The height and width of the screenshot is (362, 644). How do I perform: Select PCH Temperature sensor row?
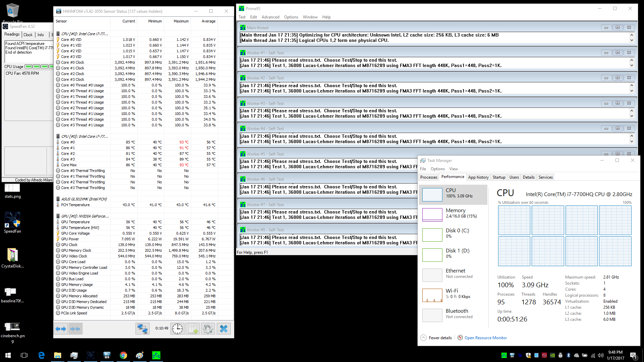[x=144, y=205]
